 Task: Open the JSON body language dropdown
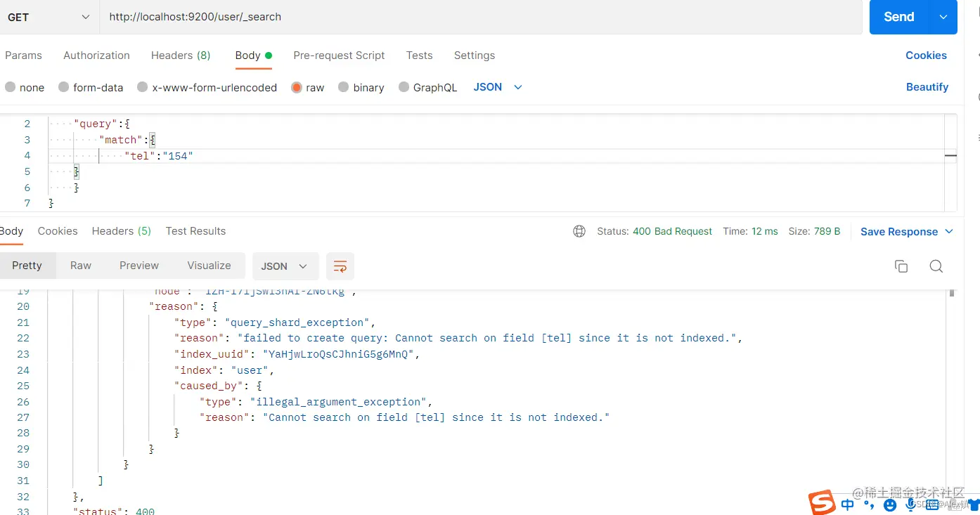(498, 87)
